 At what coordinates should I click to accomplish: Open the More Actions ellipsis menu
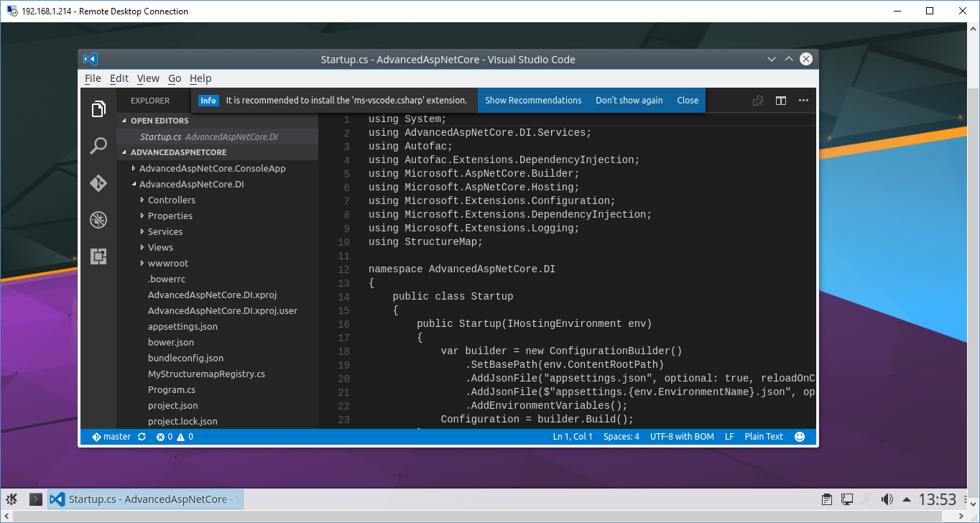[803, 101]
